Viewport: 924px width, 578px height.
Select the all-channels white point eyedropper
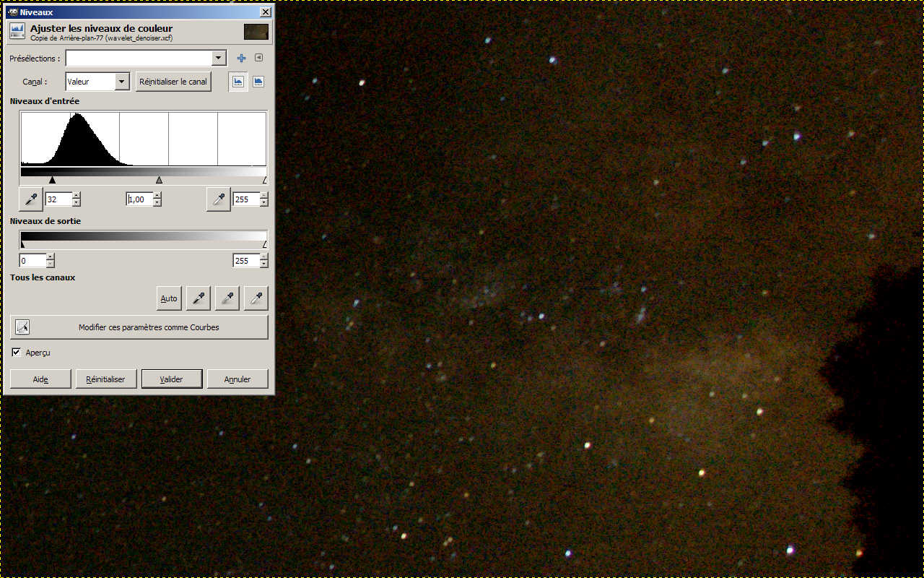tap(256, 298)
